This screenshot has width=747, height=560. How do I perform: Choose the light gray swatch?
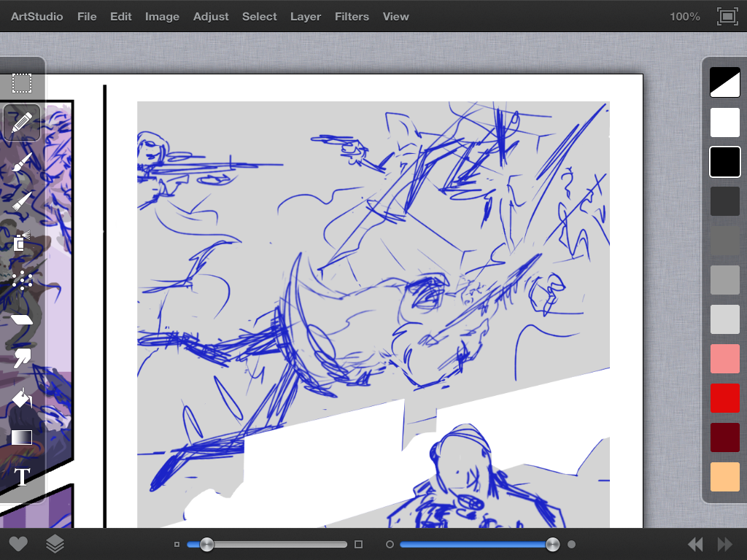[x=724, y=280]
